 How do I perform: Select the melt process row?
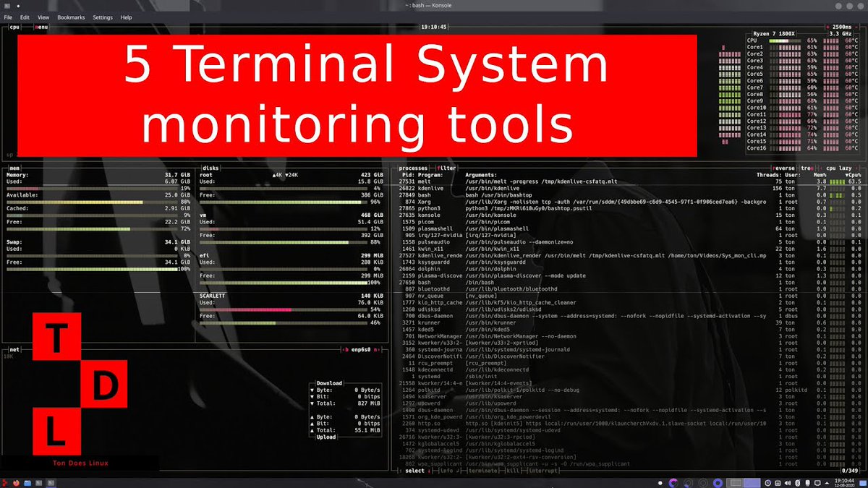pyautogui.click(x=629, y=181)
